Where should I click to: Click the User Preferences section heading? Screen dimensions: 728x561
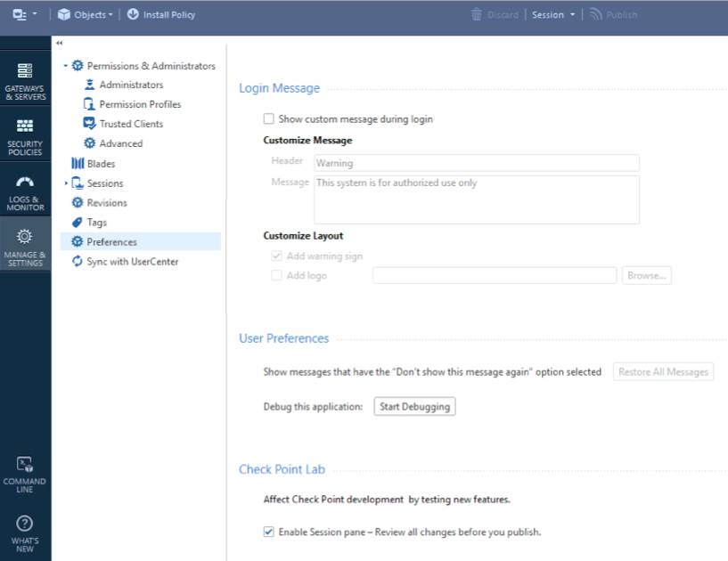(x=284, y=338)
